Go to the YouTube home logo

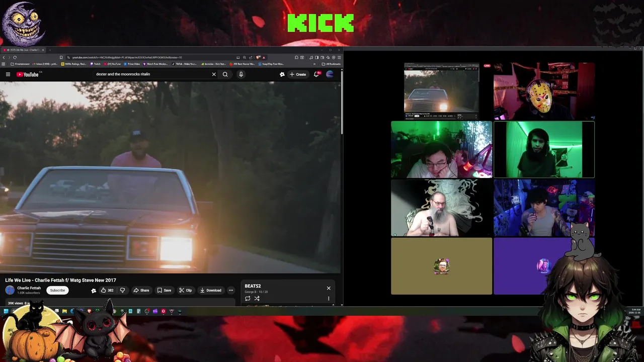point(27,74)
